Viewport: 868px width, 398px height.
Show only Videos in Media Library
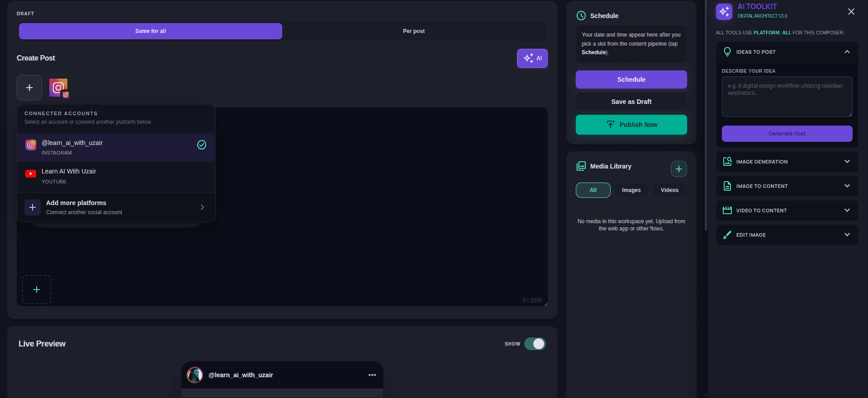click(x=669, y=190)
